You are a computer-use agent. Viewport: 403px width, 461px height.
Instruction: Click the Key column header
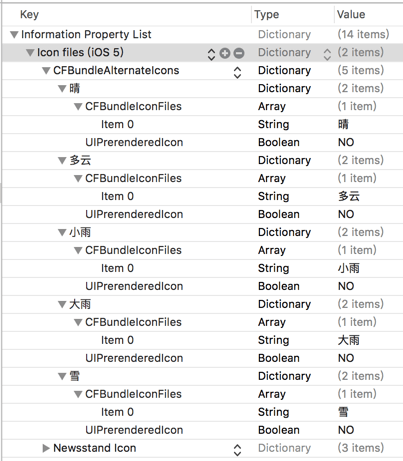[29, 14]
